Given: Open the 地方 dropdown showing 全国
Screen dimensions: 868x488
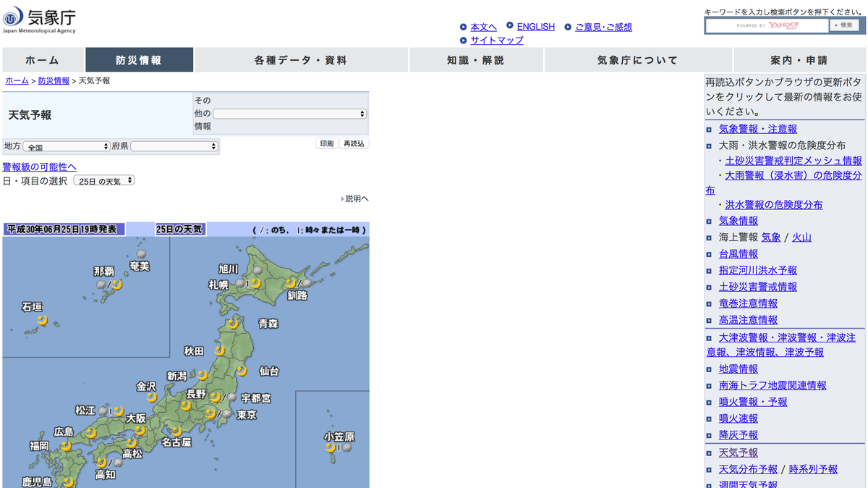Looking at the screenshot, I should coord(66,147).
